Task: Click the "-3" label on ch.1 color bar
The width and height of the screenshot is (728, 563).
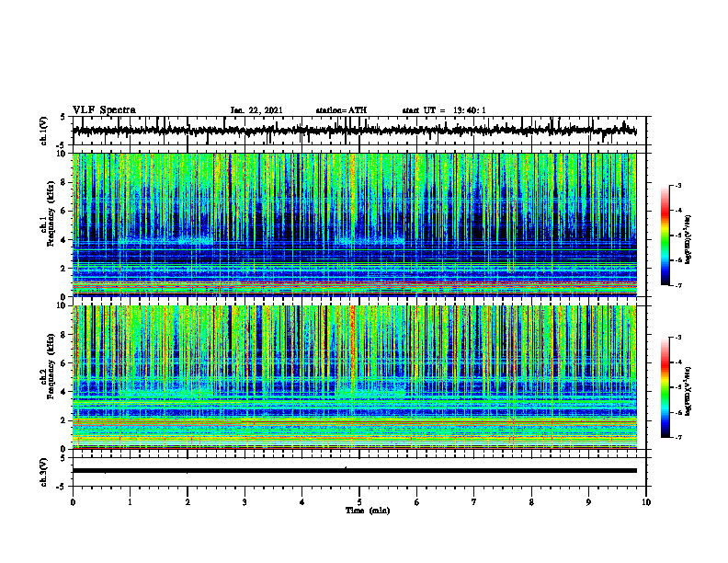Action: coord(678,185)
